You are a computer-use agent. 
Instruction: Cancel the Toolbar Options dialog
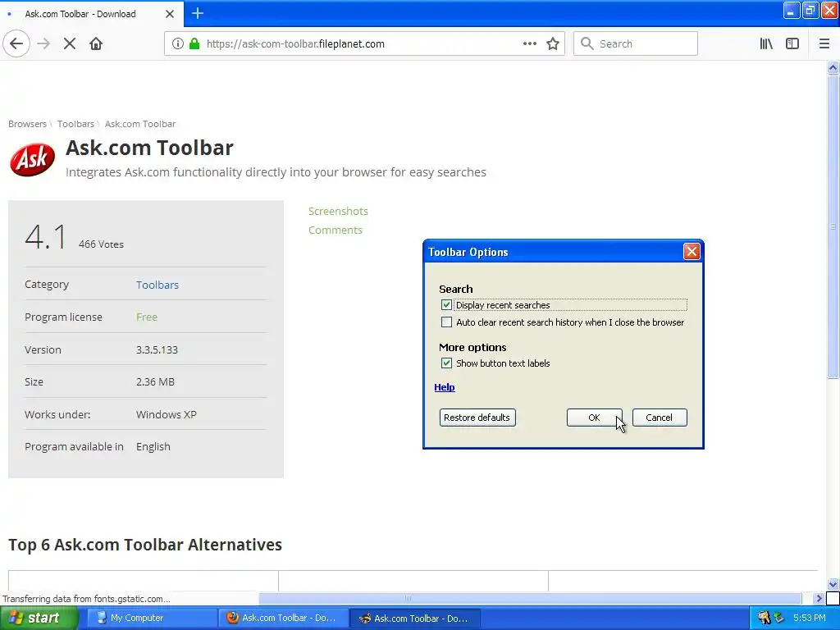(659, 418)
